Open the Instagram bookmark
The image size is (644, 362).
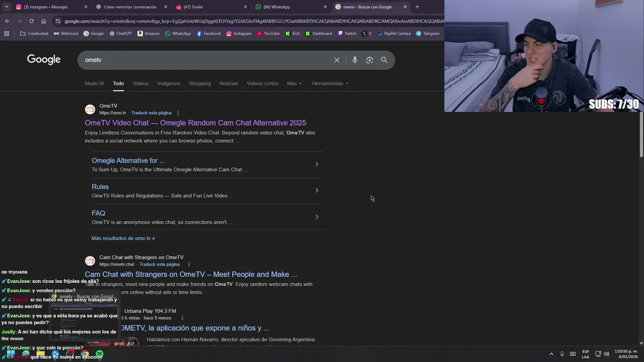pos(239,34)
